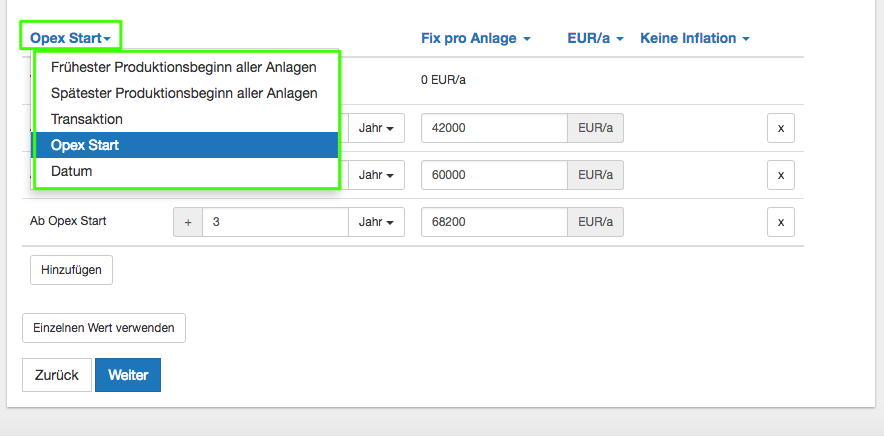The height and width of the screenshot is (436, 884).
Task: Expand the Keine Inflation dropdown
Action: click(694, 38)
